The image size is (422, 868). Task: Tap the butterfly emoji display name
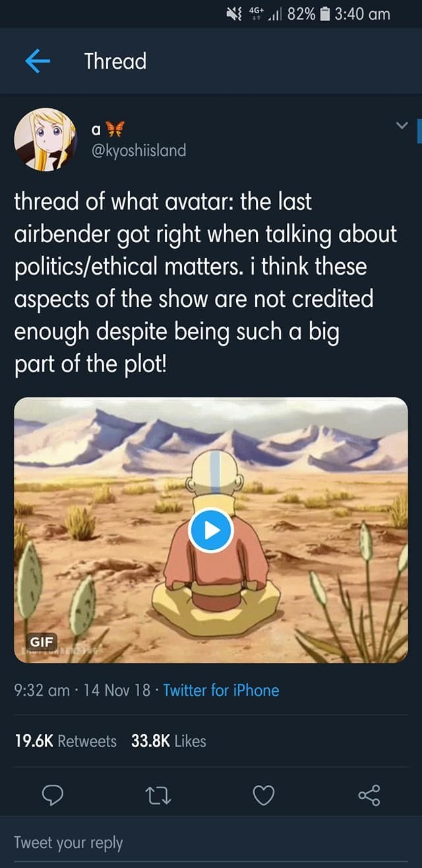(x=104, y=128)
